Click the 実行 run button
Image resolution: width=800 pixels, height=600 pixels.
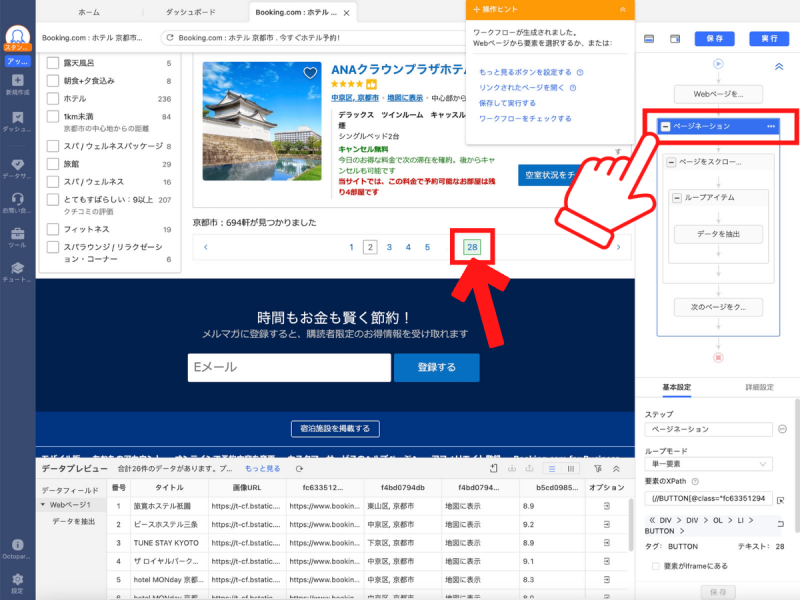(769, 39)
